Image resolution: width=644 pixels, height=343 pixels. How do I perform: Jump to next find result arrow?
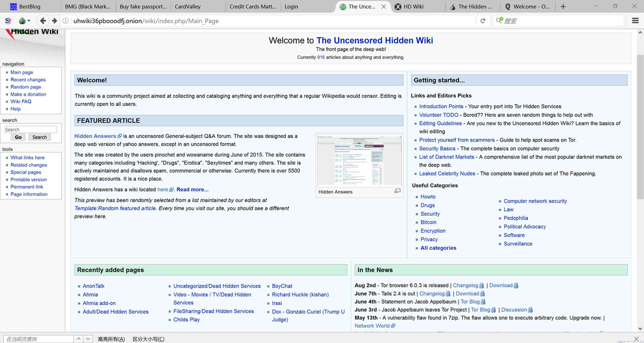tap(88, 339)
